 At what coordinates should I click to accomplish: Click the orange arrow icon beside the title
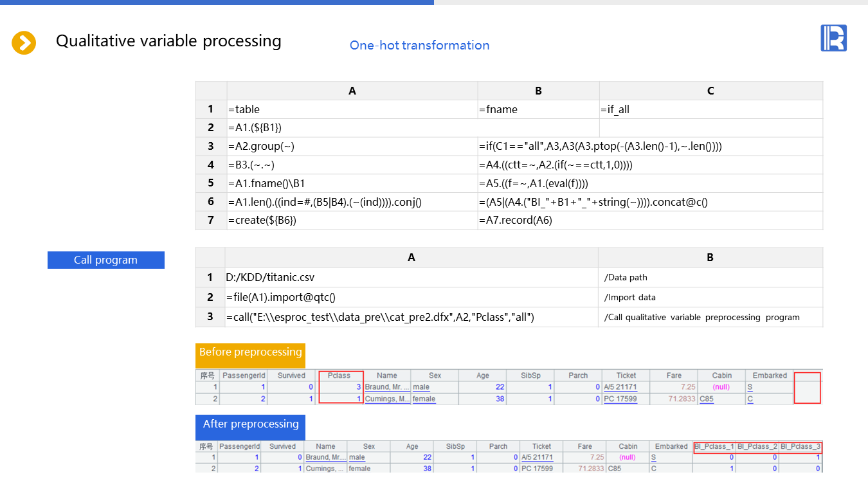pyautogui.click(x=24, y=43)
